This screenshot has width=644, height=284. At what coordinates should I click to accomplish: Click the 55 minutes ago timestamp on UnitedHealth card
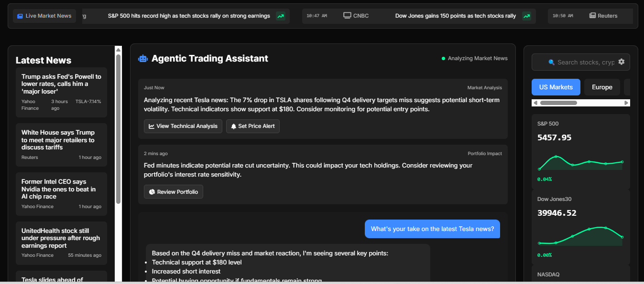pos(85,255)
